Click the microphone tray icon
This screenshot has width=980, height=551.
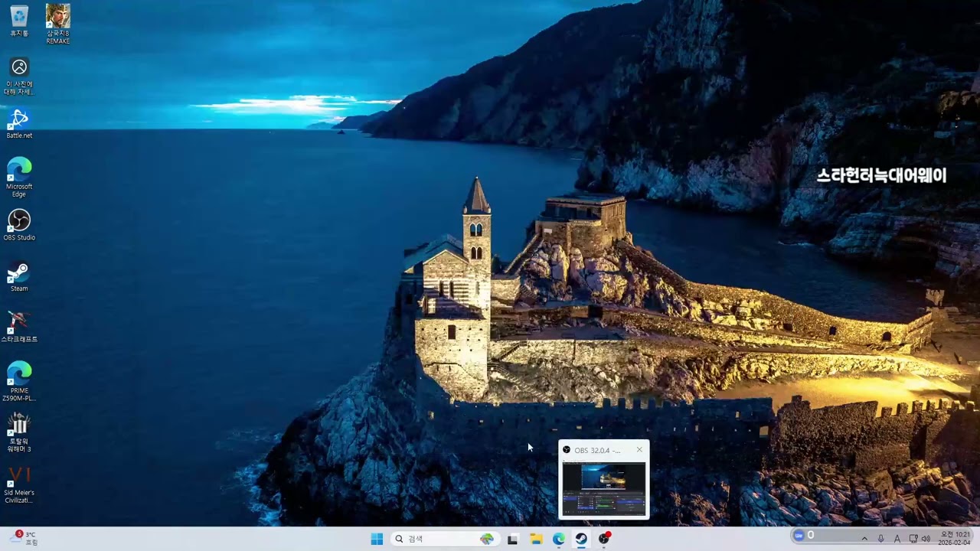[x=881, y=539]
